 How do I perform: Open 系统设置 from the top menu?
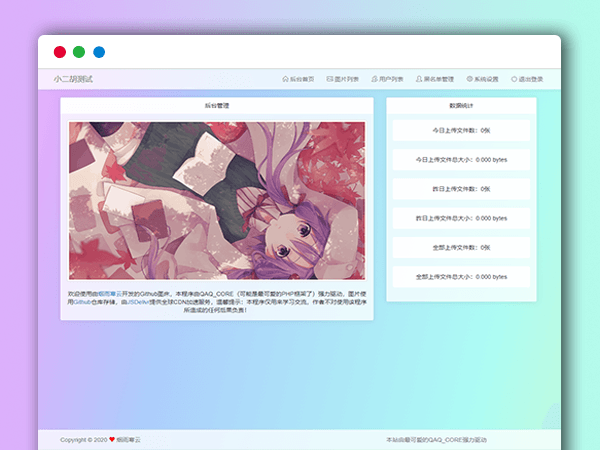coord(486,78)
